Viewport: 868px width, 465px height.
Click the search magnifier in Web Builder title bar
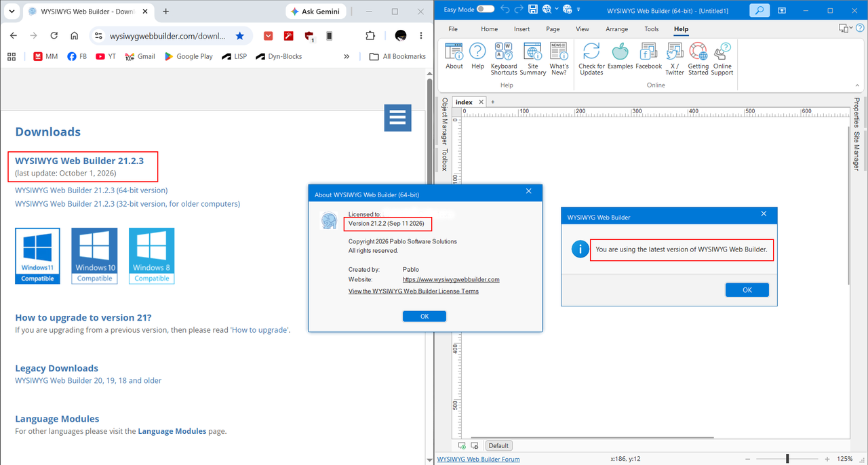(759, 10)
